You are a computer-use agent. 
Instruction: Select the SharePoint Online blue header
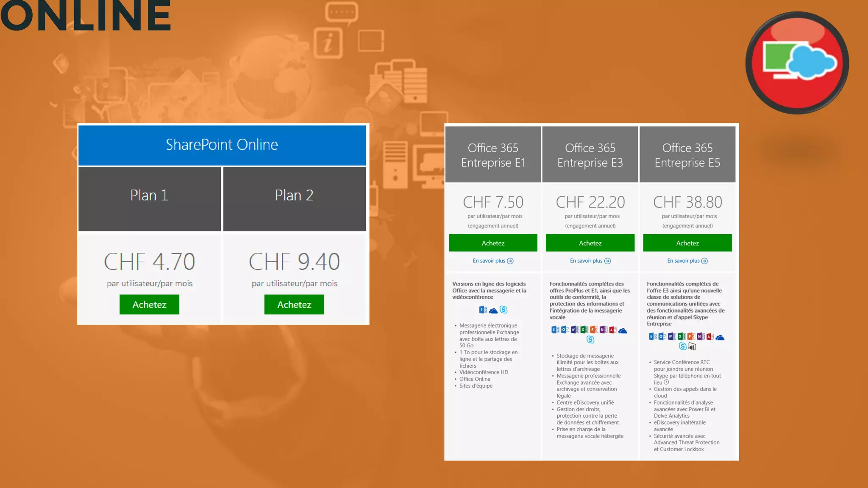click(222, 145)
